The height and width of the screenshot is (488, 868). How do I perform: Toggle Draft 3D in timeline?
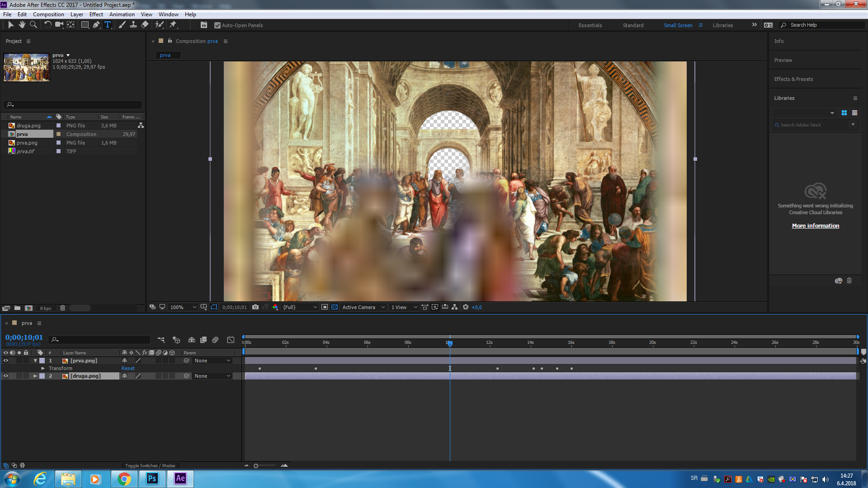[x=176, y=340]
